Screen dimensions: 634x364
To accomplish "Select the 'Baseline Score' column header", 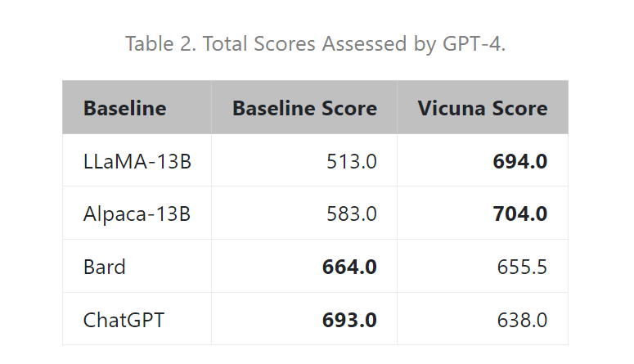I will 304,108.
